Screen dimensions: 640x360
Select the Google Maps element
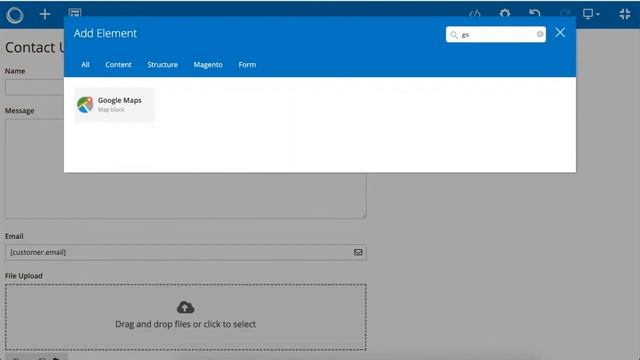pos(114,104)
